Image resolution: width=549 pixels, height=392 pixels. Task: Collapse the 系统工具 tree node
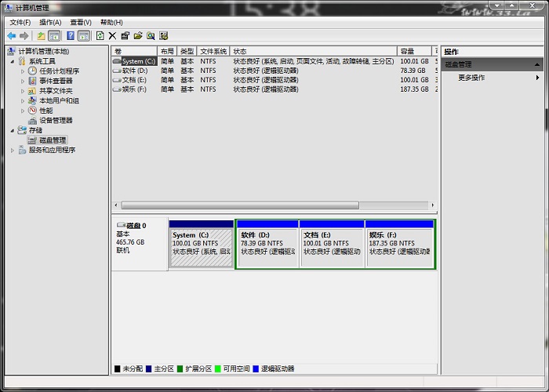12,61
